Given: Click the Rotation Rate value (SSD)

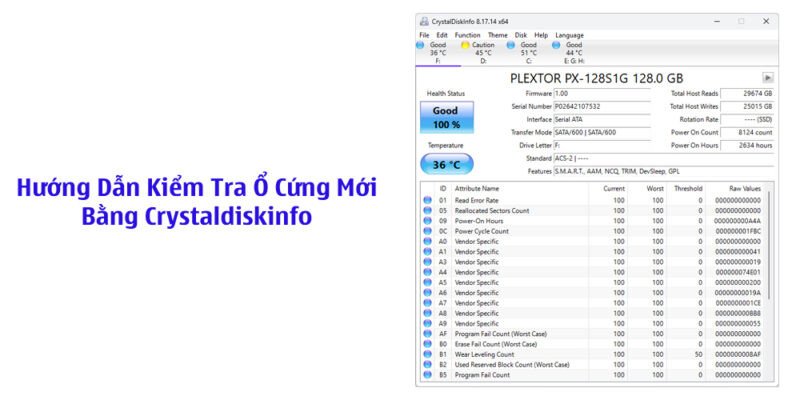Looking at the screenshot, I should point(747,119).
